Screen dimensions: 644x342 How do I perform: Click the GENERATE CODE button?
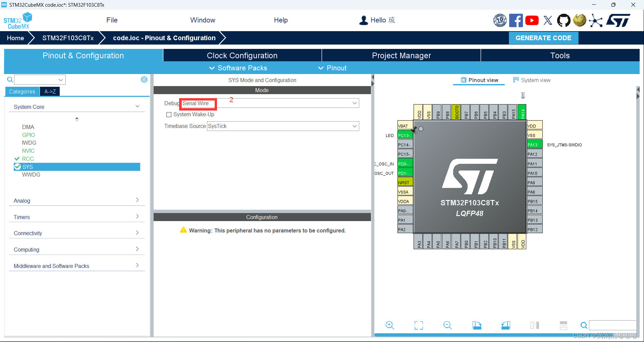pos(543,38)
